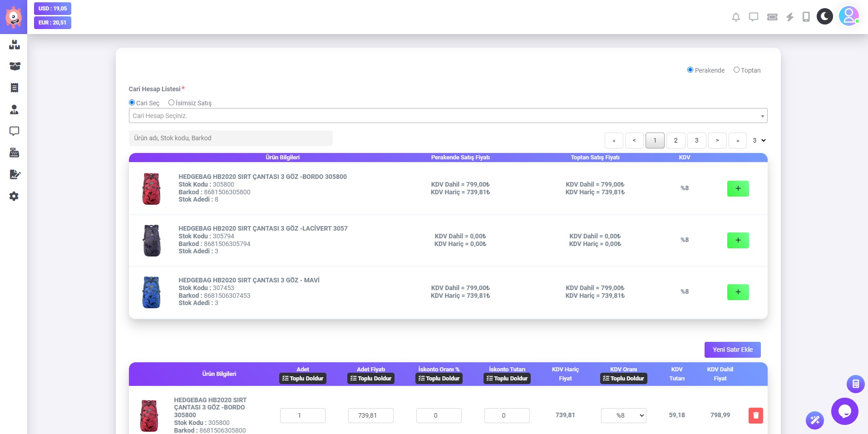868x434 pixels.
Task: Expand the Cari Hesap Seçiniz dropdown
Action: [x=448, y=116]
